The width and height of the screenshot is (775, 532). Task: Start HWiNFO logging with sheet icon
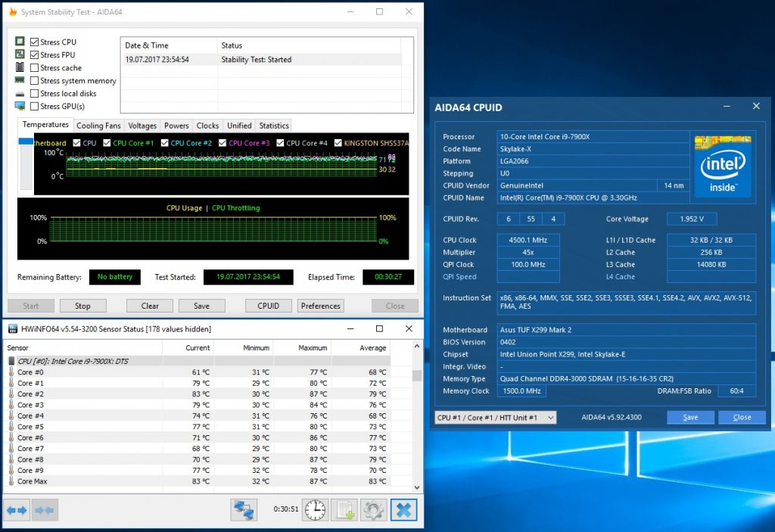[x=344, y=510]
